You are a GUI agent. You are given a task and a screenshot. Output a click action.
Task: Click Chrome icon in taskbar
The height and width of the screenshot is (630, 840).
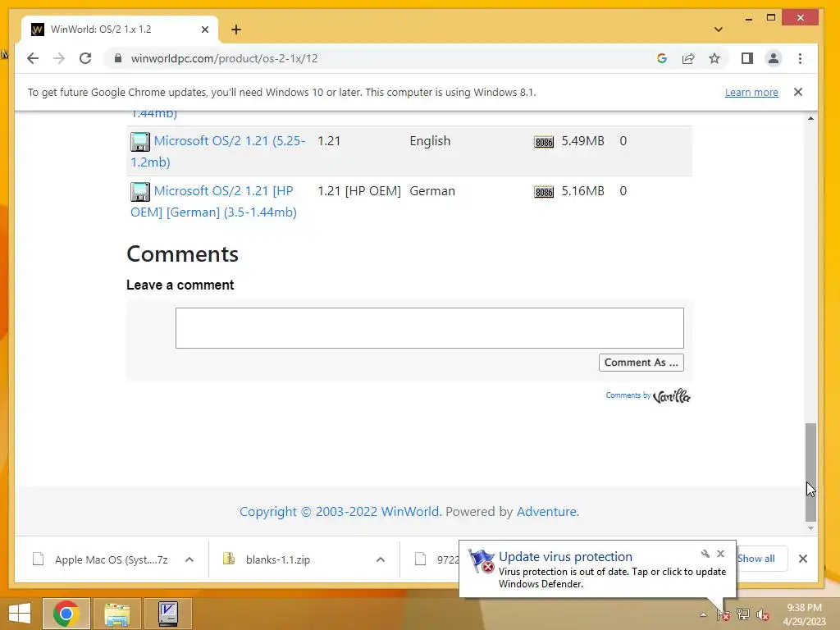click(66, 614)
